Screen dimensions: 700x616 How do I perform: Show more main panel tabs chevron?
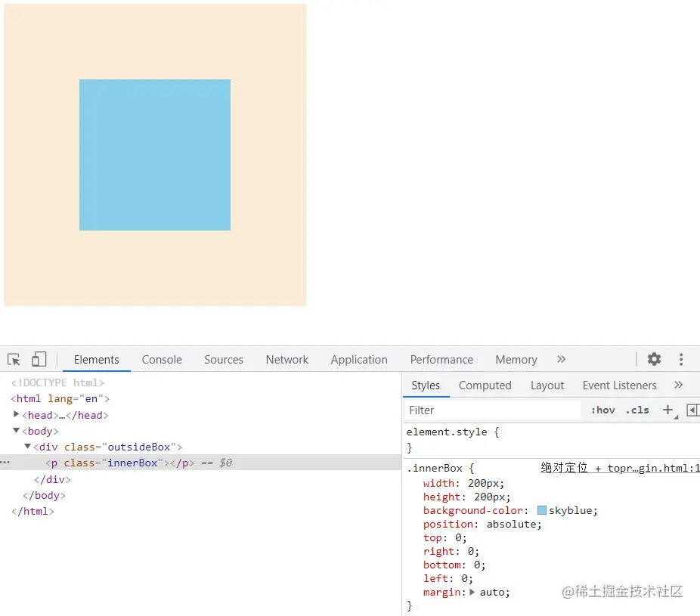click(x=560, y=359)
